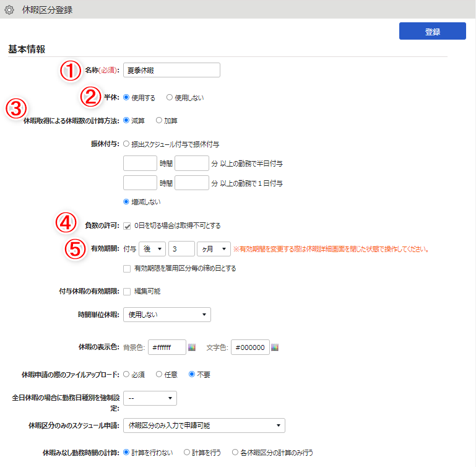The height and width of the screenshot is (467, 476).
Task: Click hours field for 1日付与 row
Action: (x=140, y=183)
